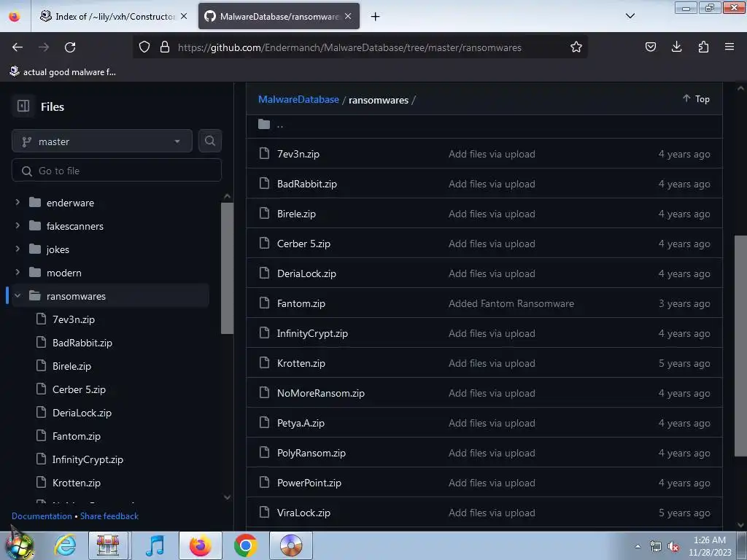Open a new browser tab

[x=376, y=17]
